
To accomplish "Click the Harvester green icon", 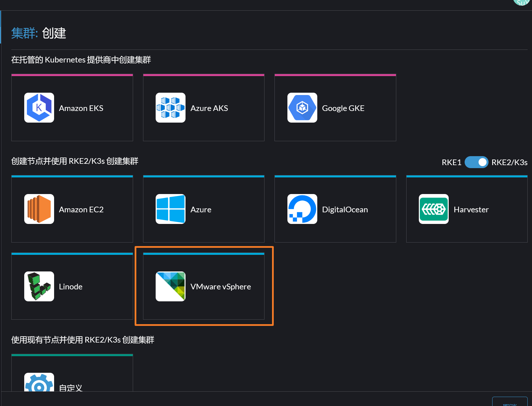I will click(x=433, y=209).
